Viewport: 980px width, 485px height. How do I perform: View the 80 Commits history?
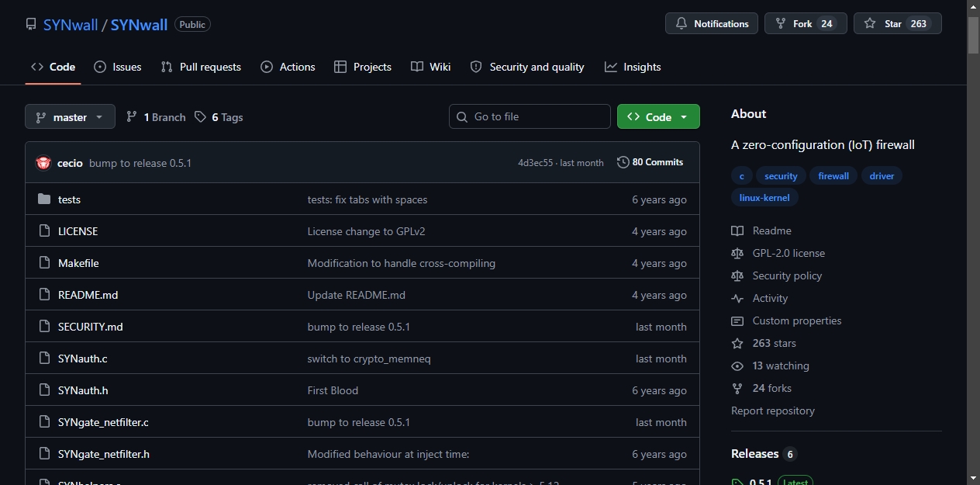coord(650,162)
